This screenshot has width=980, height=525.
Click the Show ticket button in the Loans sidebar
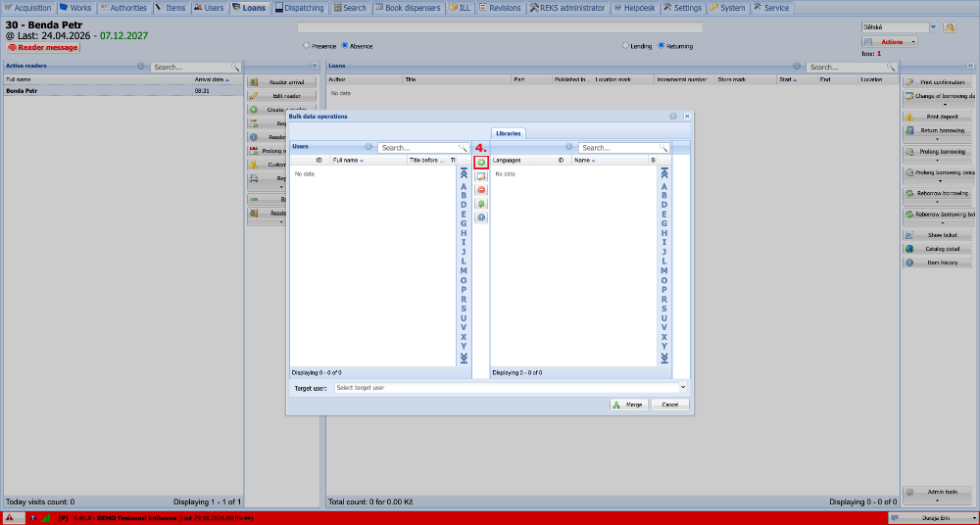[x=938, y=235]
